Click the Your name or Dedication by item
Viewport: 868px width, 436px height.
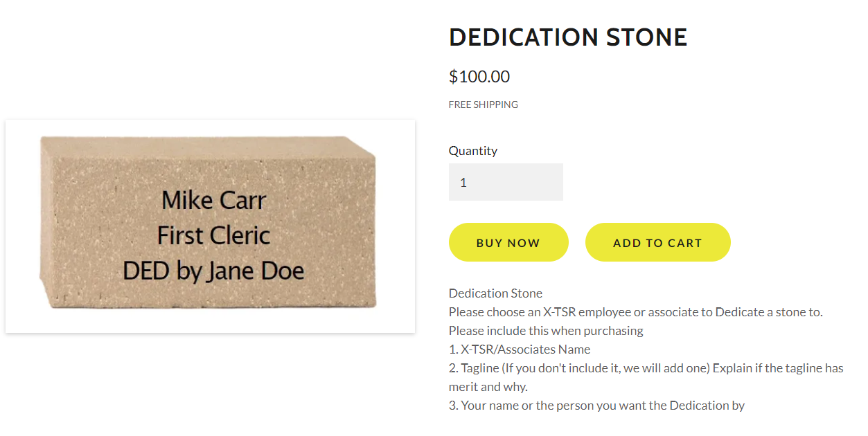[x=596, y=406]
